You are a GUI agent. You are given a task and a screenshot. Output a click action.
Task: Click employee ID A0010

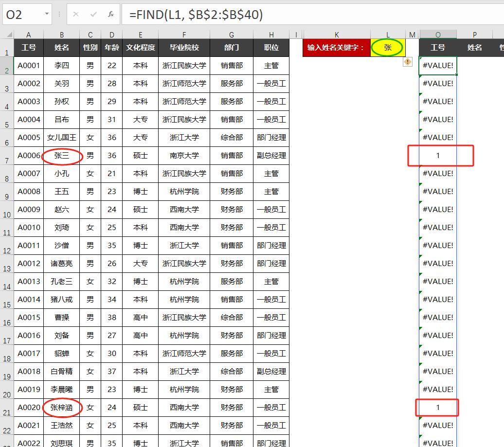(x=29, y=228)
